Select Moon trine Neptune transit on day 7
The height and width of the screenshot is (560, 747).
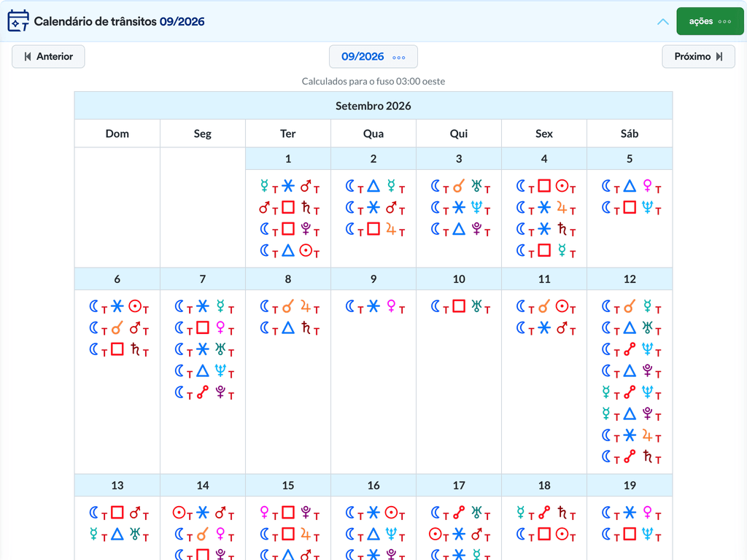pyautogui.click(x=204, y=371)
